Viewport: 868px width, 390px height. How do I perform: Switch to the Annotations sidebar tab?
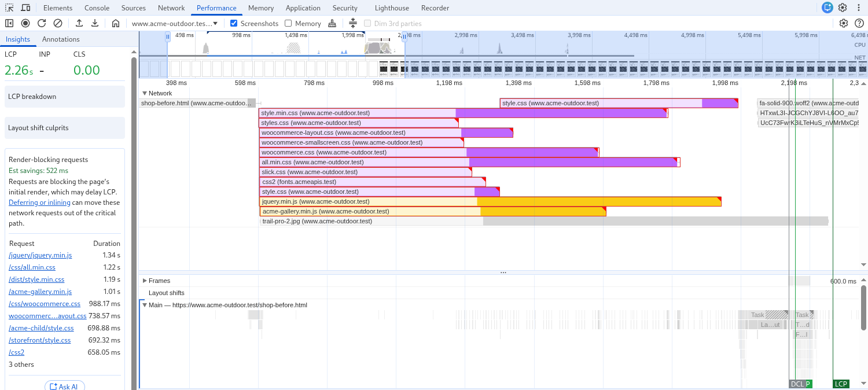pos(61,39)
